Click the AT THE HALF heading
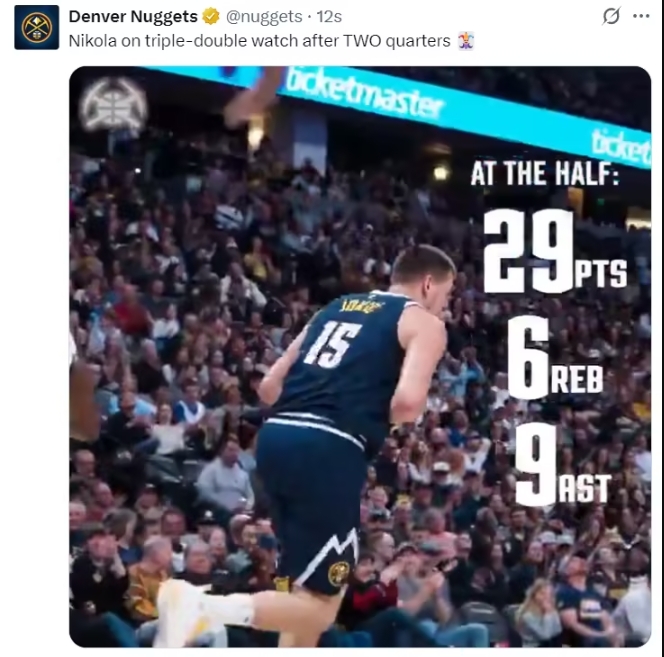Viewport: 664px width, 657px height. 544,174
